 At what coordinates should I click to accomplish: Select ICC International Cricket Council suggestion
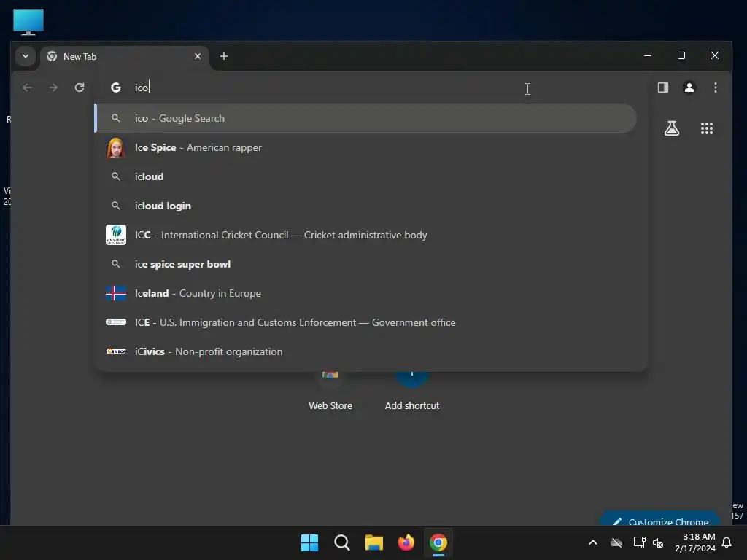(x=365, y=235)
